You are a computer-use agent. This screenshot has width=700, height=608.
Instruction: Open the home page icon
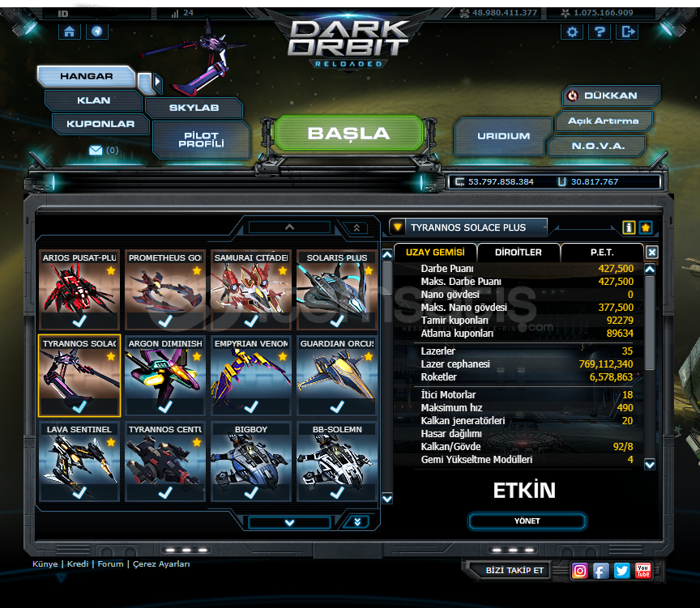(x=69, y=32)
